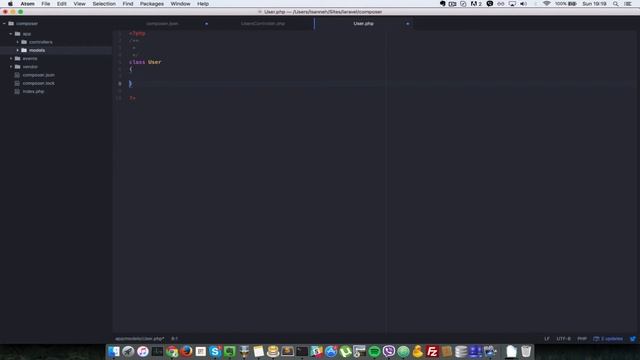Open the View menu
640x360 pixels.
[x=79, y=4]
